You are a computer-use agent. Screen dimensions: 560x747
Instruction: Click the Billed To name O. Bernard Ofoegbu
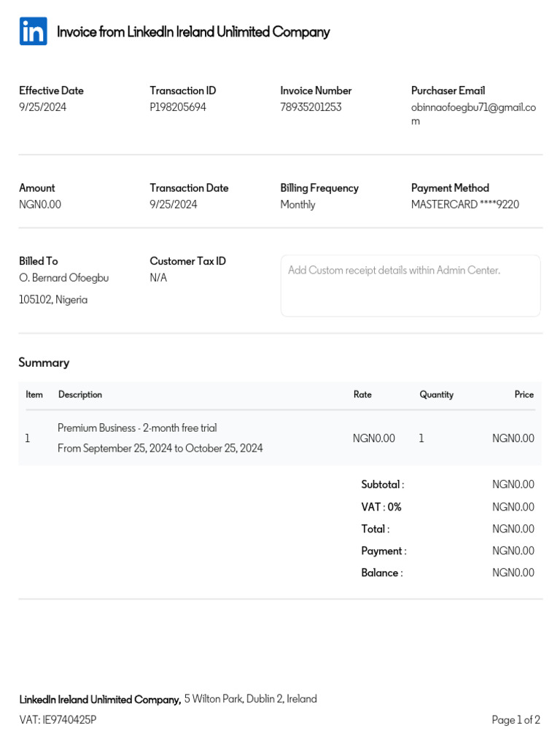click(x=63, y=278)
